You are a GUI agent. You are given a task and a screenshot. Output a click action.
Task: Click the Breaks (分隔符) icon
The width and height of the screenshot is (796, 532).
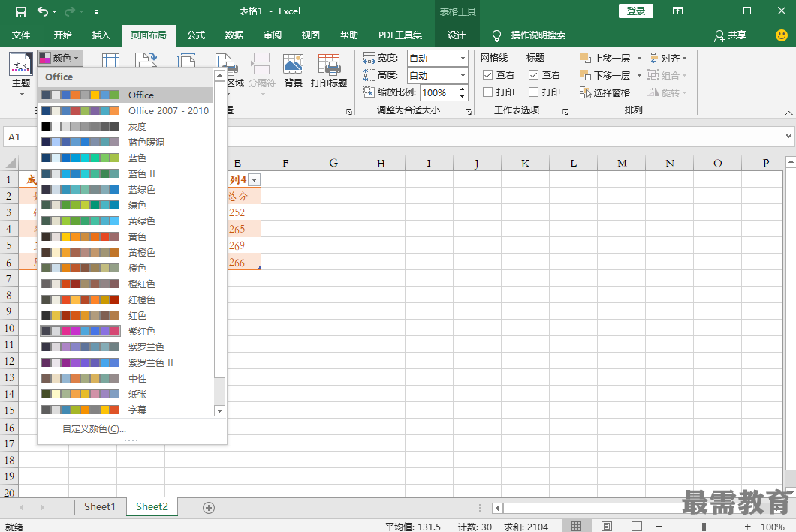[261, 65]
